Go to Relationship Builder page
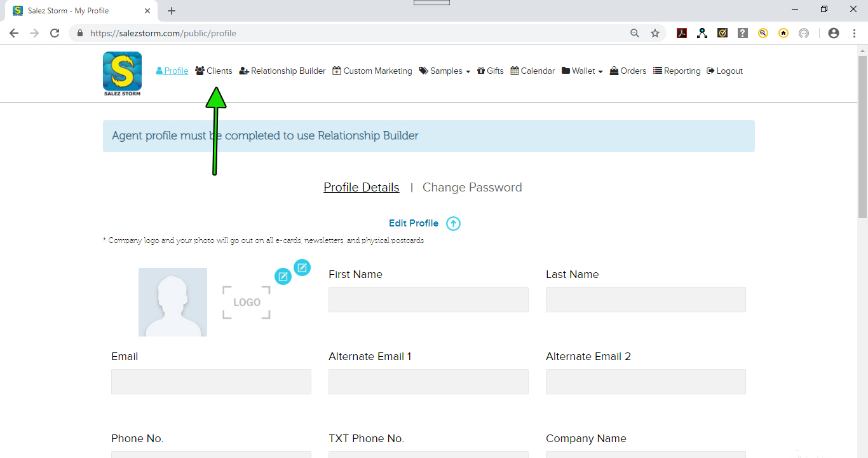Screen dimensions: 868x458 coord(282,71)
